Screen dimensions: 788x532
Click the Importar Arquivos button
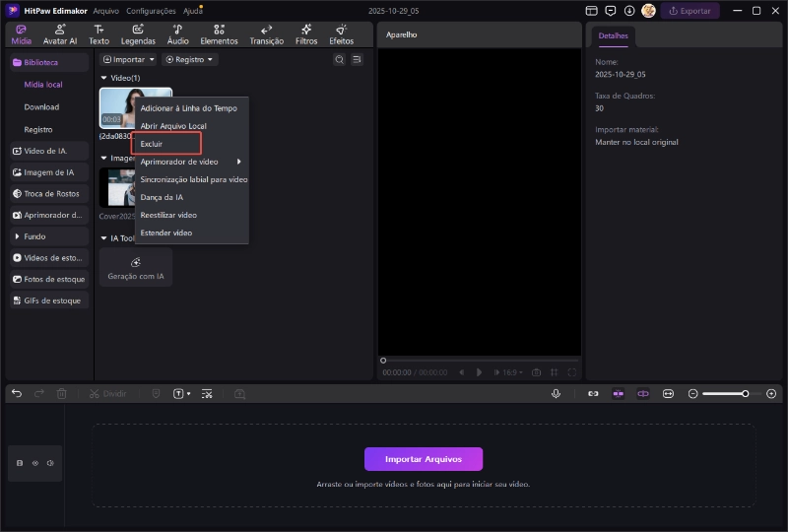424,459
